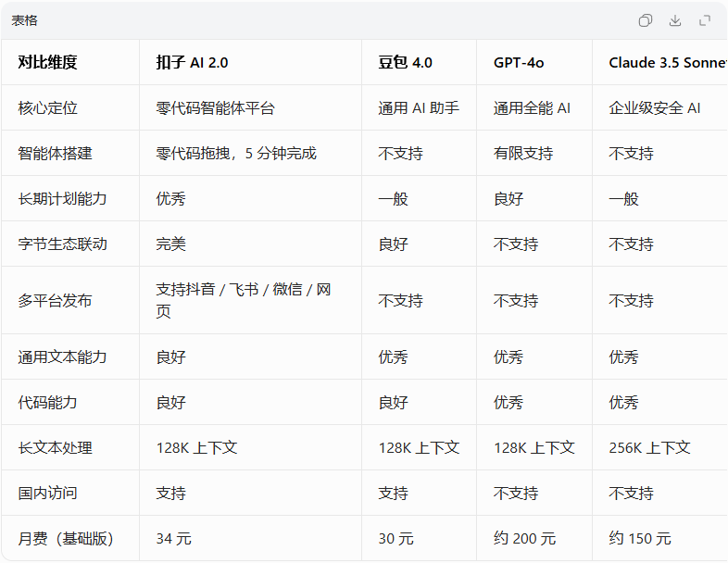Click the expand fullscreen icon
728x563 pixels.
click(x=705, y=20)
